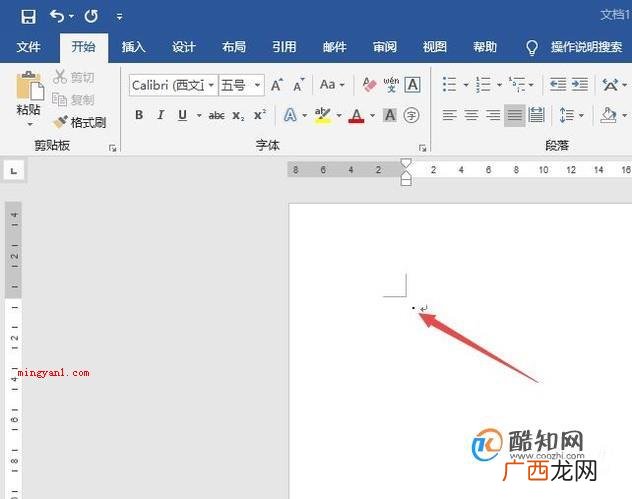Apply the enclosed character icon
Screen dimensions: 632x499
tap(412, 115)
